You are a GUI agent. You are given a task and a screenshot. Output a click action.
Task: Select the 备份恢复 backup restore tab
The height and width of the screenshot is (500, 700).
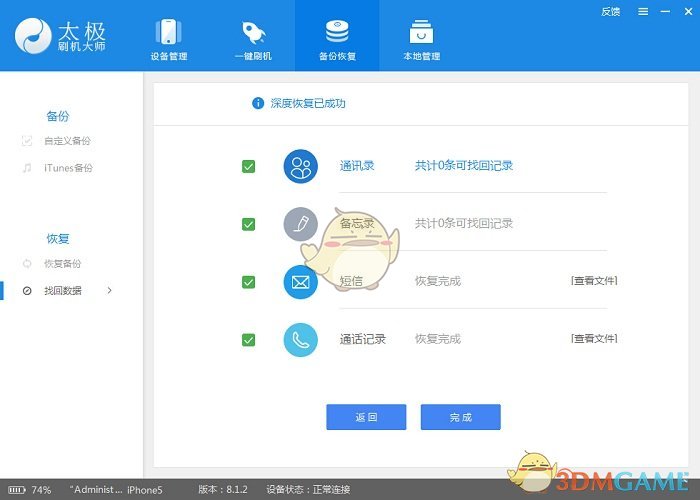[337, 36]
